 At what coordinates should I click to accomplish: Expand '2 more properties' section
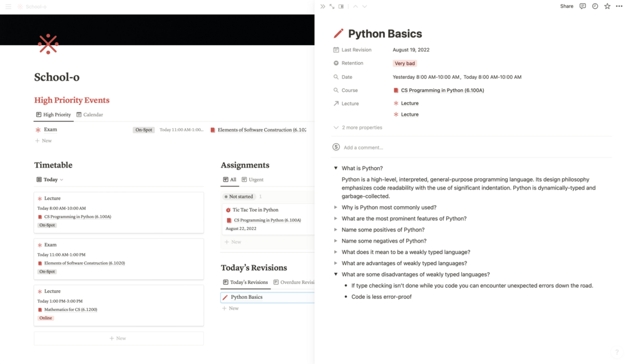tap(361, 128)
